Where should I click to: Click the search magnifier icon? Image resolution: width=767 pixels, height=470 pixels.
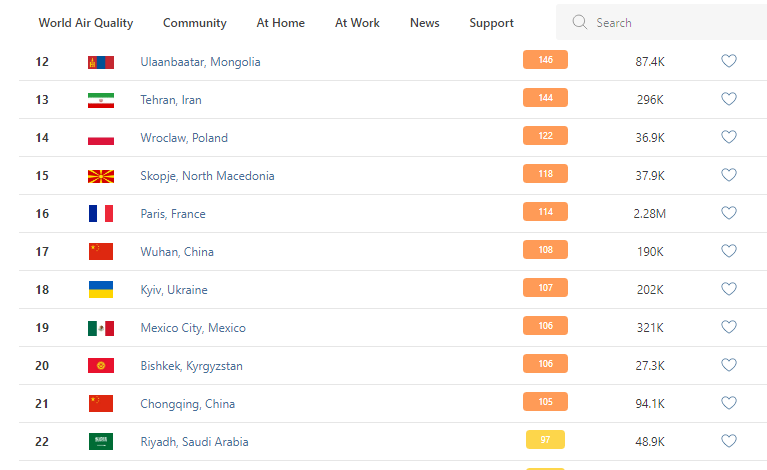[x=579, y=22]
